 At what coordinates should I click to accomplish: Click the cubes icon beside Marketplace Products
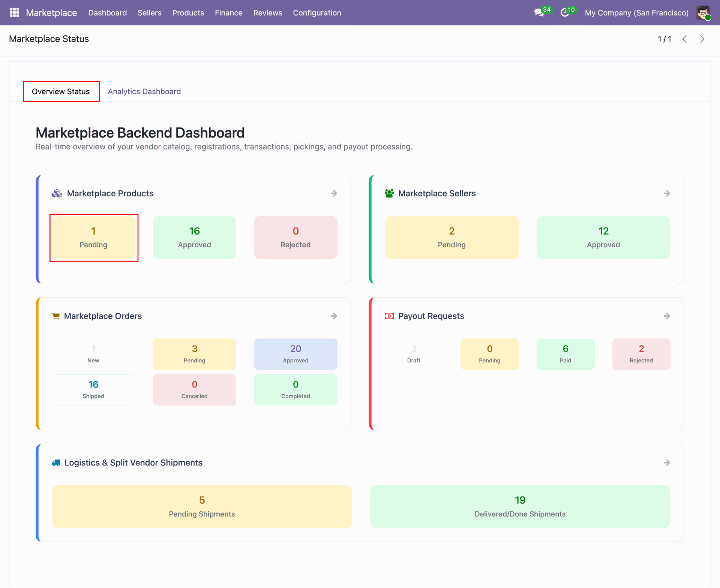[57, 193]
